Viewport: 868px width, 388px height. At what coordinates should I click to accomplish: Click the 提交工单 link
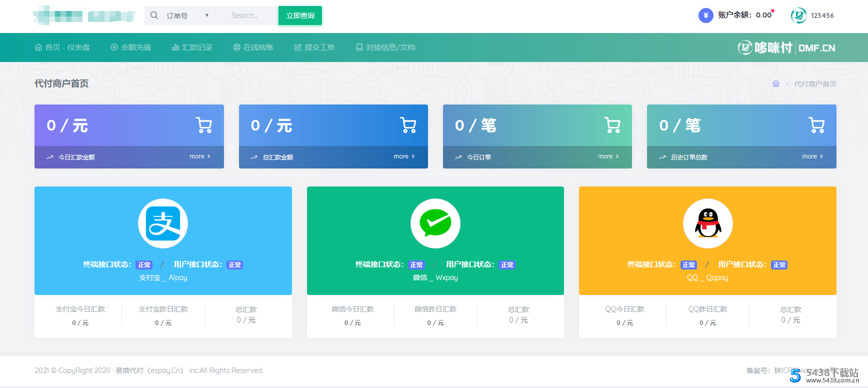314,47
